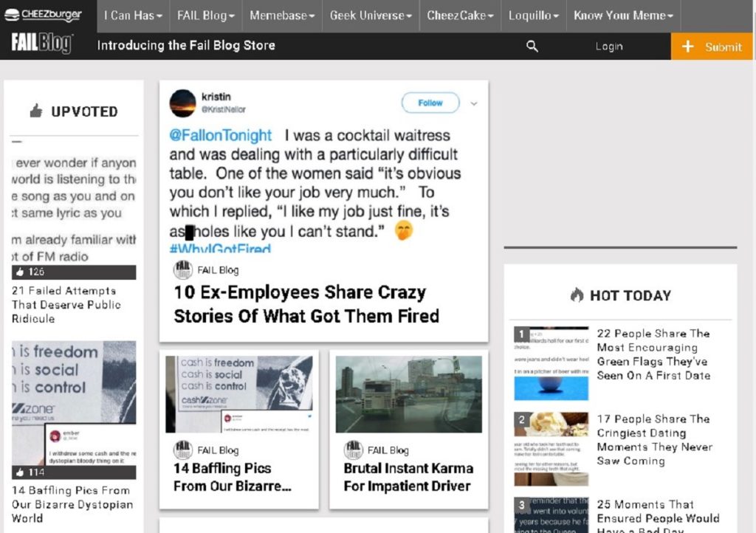Upvote the post with 114 likes

(20, 472)
